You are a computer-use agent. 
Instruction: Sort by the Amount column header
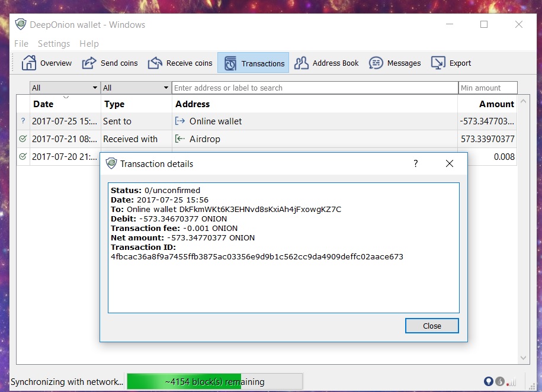(488, 104)
